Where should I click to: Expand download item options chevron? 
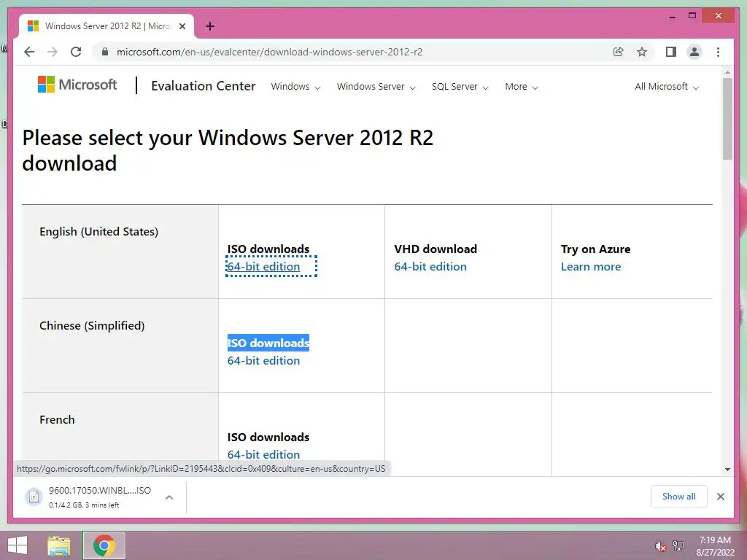(x=169, y=497)
